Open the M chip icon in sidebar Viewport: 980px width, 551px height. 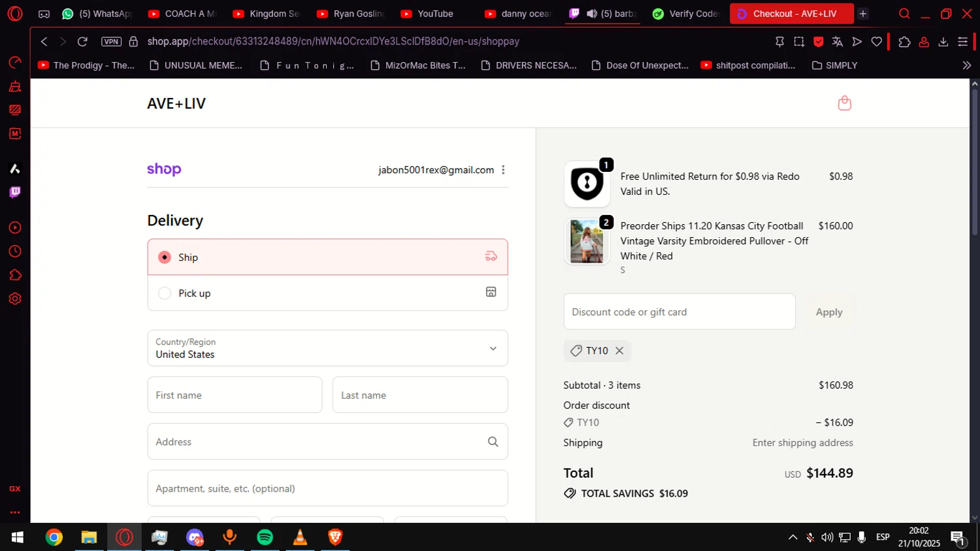(x=15, y=133)
